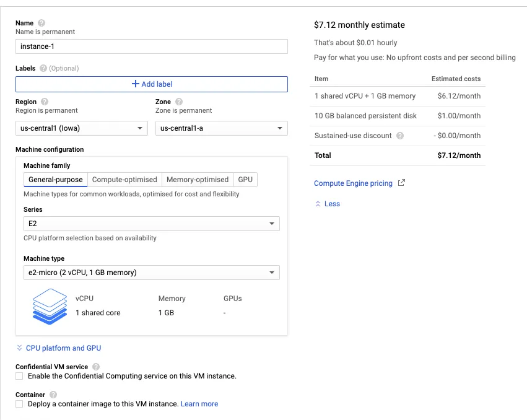Select the Memory-optimised machine family tab
527x420 pixels.
coord(198,180)
